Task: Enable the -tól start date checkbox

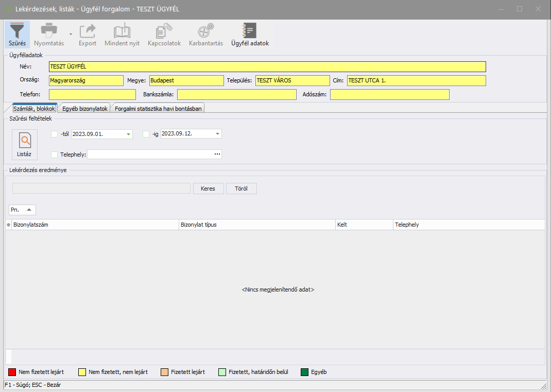Action: tap(55, 134)
